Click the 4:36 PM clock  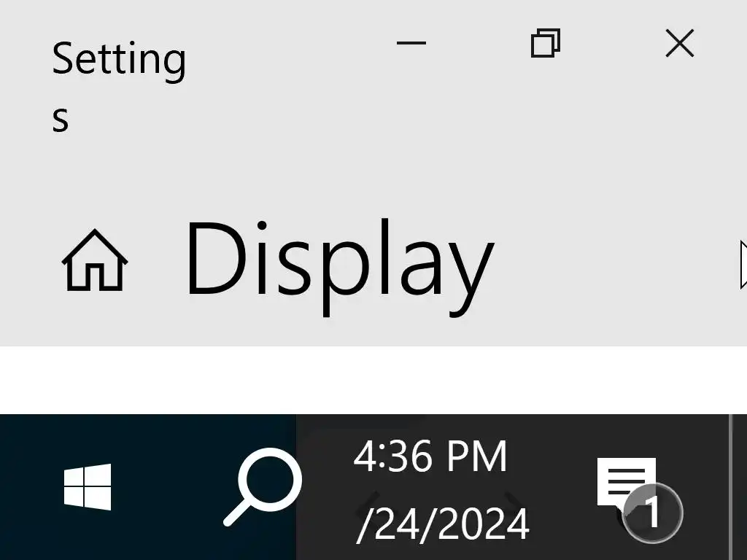pyautogui.click(x=430, y=456)
